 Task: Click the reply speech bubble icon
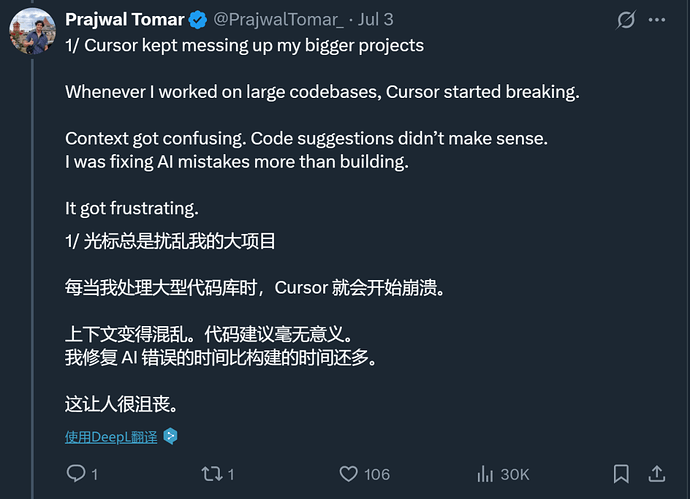[x=76, y=473]
